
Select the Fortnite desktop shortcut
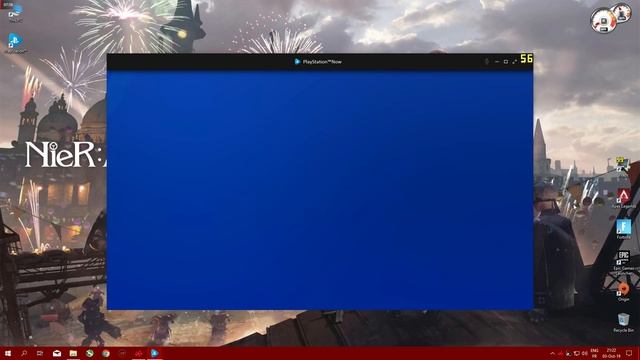[x=623, y=229]
